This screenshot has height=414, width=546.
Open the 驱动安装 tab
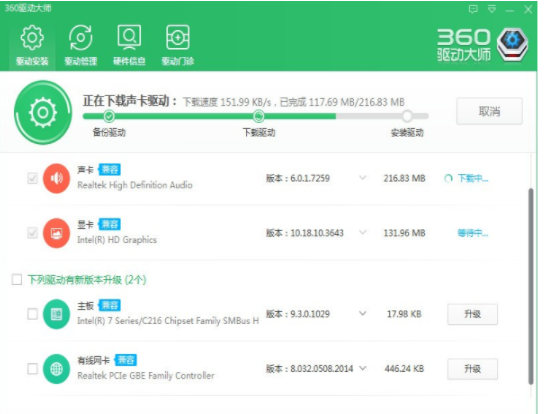[x=32, y=45]
